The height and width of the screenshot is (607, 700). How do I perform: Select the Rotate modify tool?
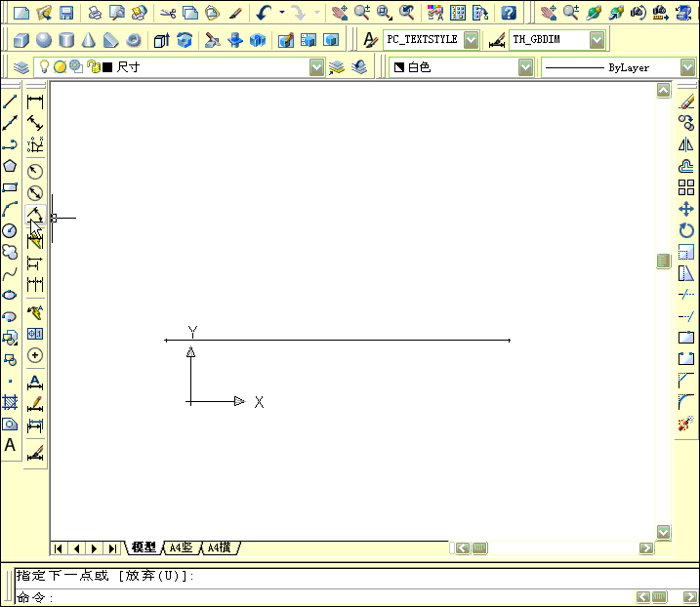point(686,230)
